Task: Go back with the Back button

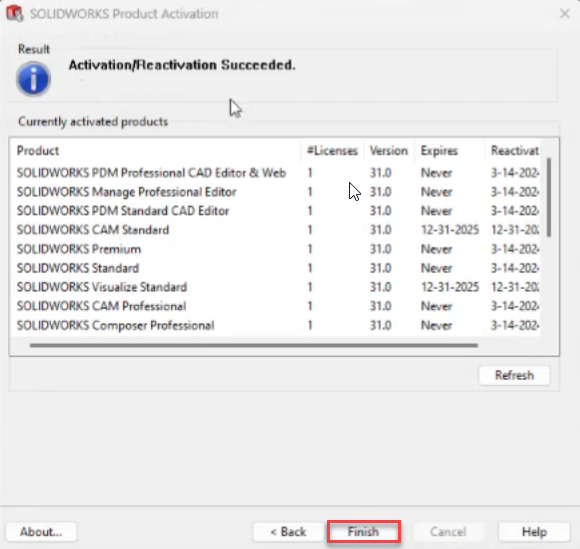Action: [x=289, y=532]
